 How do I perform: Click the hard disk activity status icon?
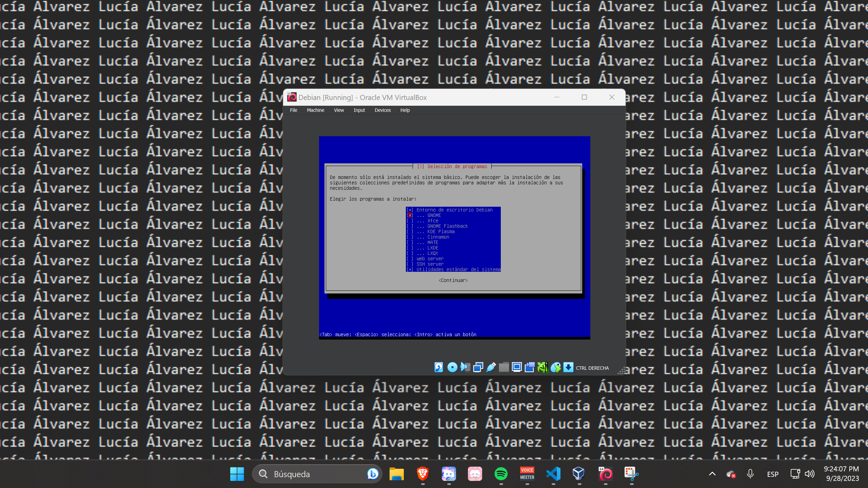click(438, 367)
